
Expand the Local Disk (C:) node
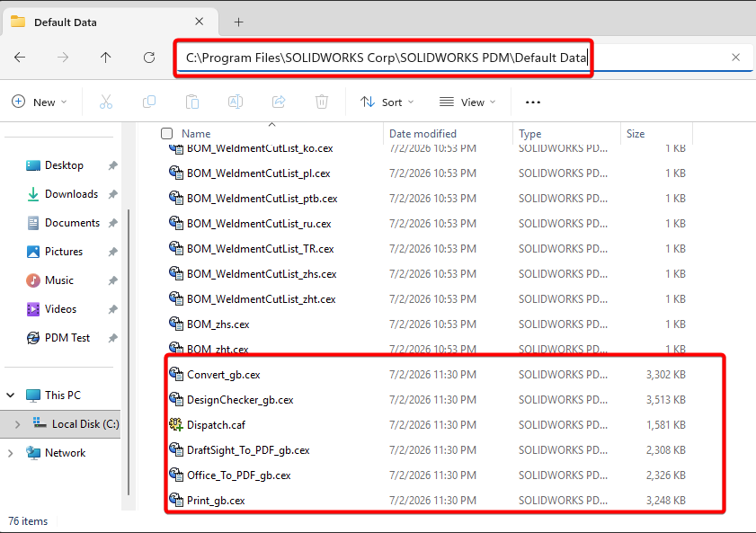[17, 424]
